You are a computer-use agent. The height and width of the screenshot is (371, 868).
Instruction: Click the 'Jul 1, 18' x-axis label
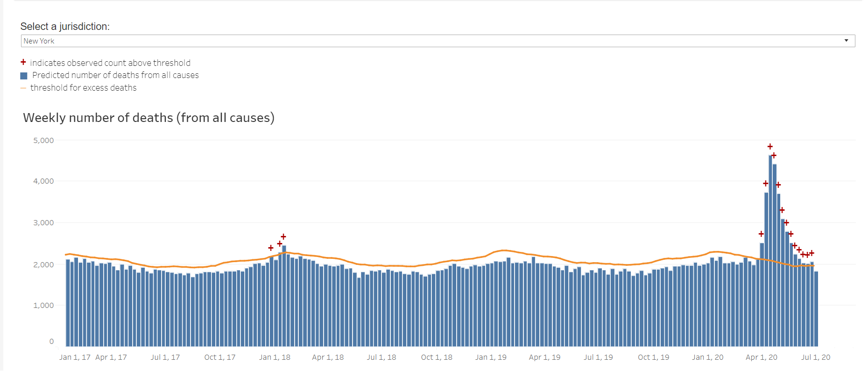pos(381,357)
